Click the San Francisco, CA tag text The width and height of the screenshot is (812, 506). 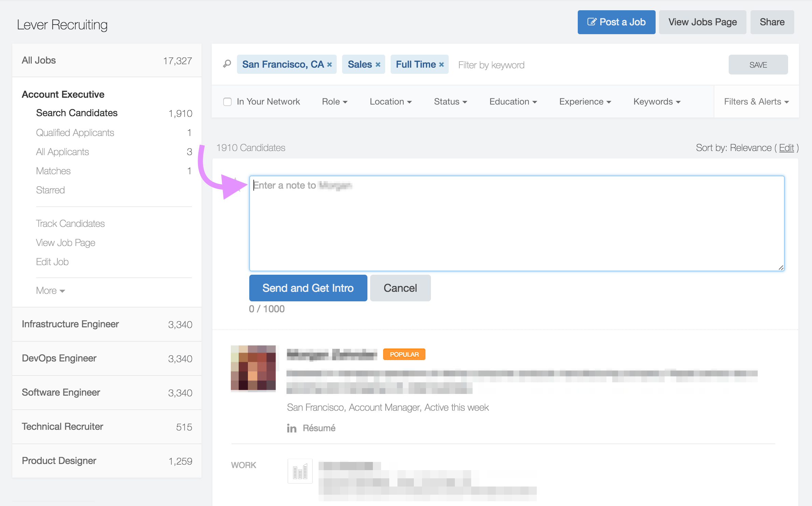[283, 65]
